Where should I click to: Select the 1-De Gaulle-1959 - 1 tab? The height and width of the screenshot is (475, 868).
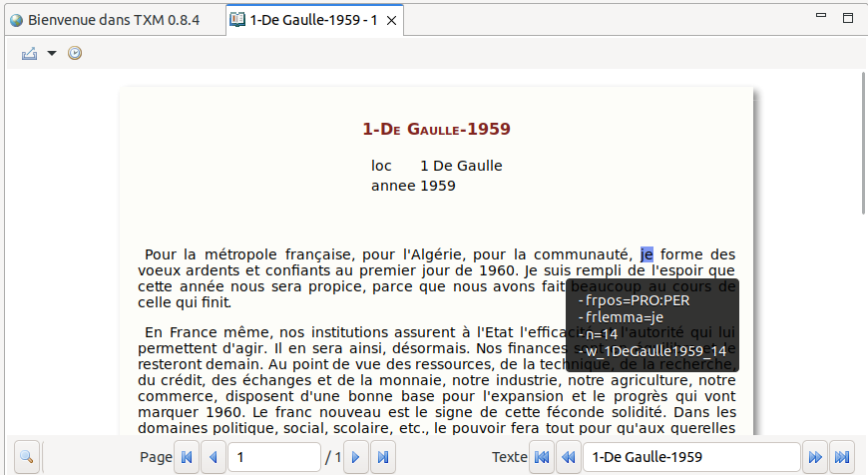[x=312, y=21]
